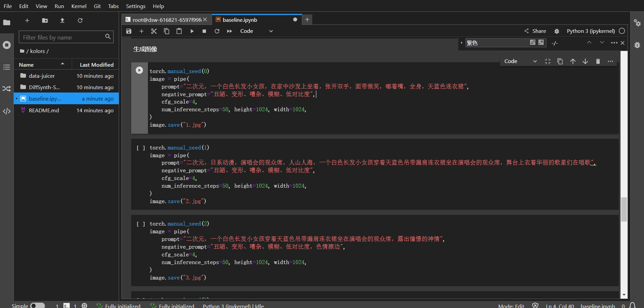This screenshot has height=308, width=644.
Task: Add a new launcher tab
Action: pyautogui.click(x=307, y=20)
